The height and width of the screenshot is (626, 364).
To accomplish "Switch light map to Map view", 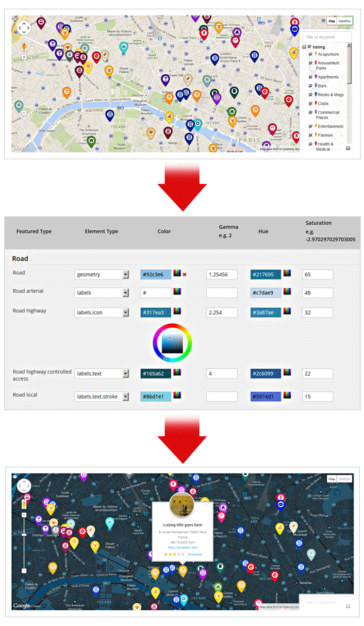I will pos(332,21).
